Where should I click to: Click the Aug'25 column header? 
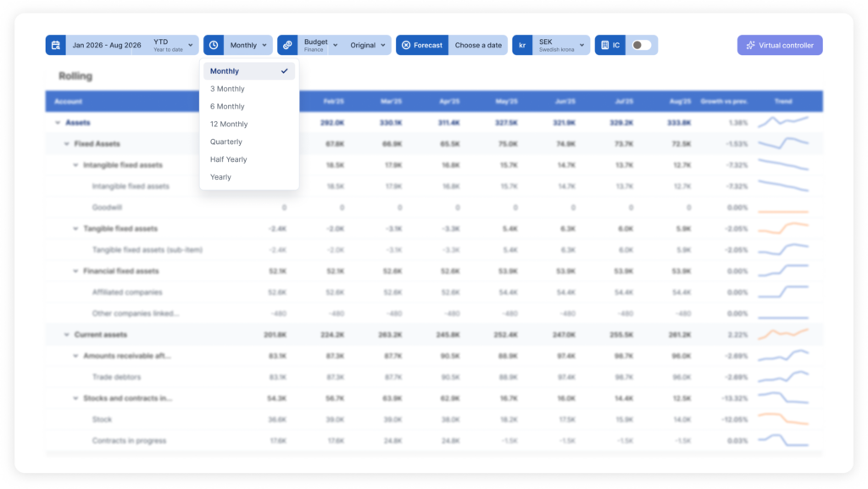point(681,101)
